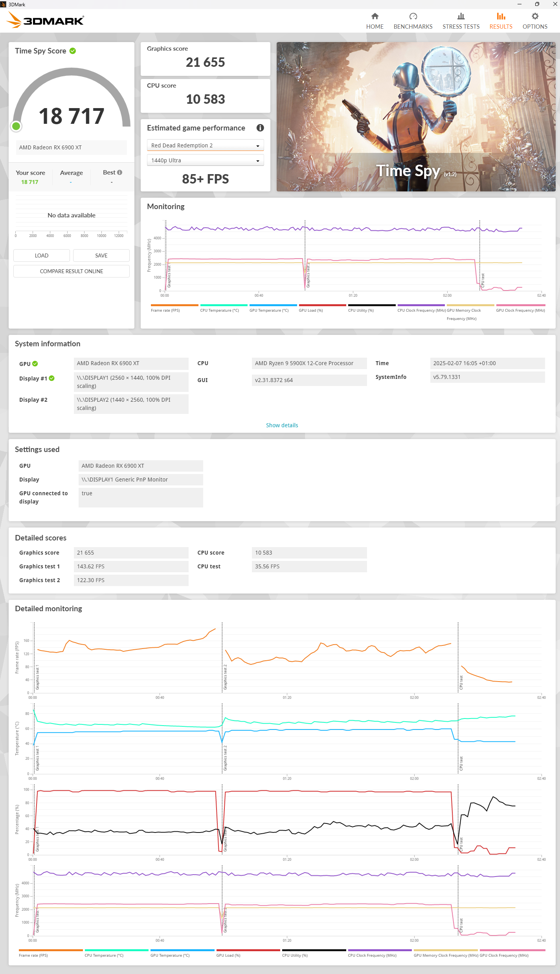Image resolution: width=560 pixels, height=974 pixels.
Task: Open the Benchmarks gauge icon
Action: (413, 16)
